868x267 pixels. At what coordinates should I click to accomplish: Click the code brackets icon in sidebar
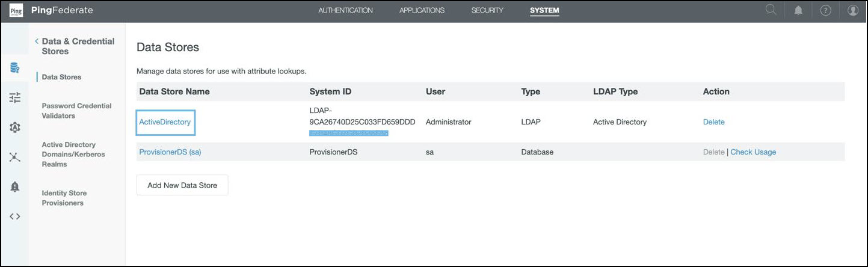tap(15, 216)
